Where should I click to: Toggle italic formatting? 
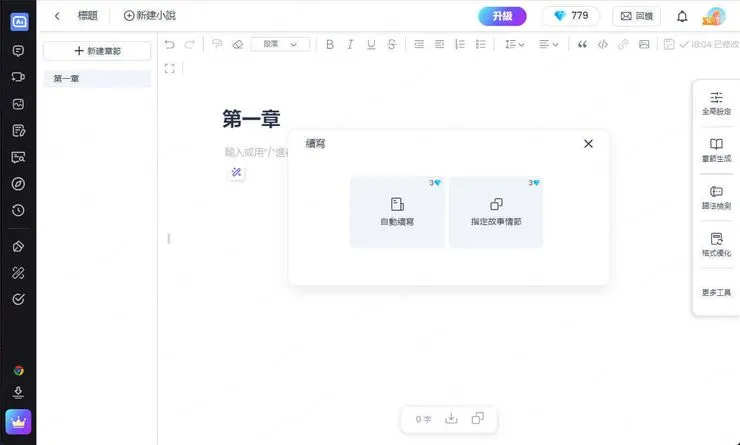coord(350,44)
